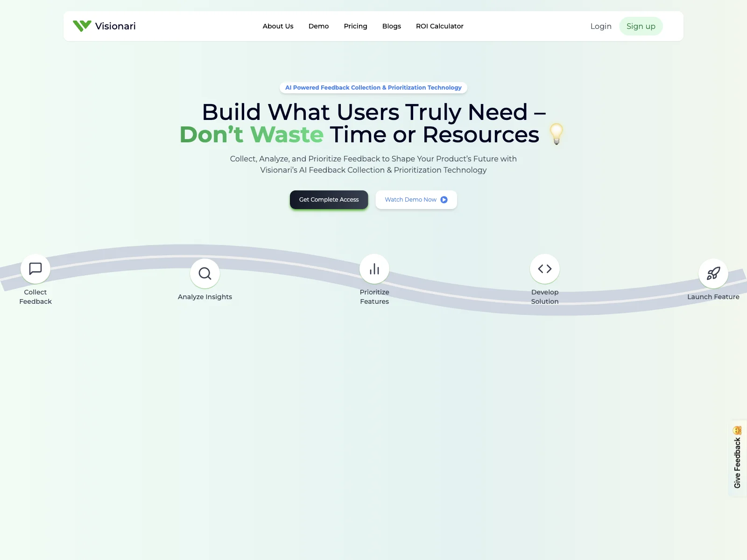The height and width of the screenshot is (560, 747).
Task: Open the Blogs menu item
Action: [x=392, y=26]
